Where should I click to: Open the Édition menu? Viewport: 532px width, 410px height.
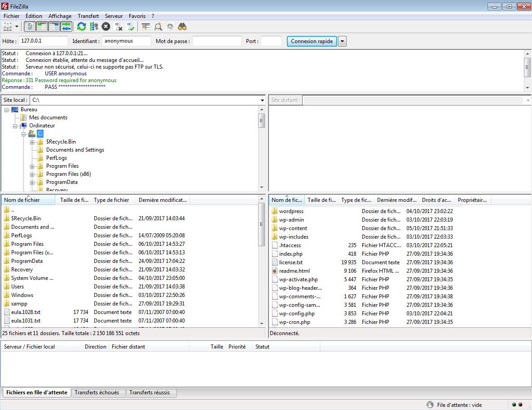[34, 16]
